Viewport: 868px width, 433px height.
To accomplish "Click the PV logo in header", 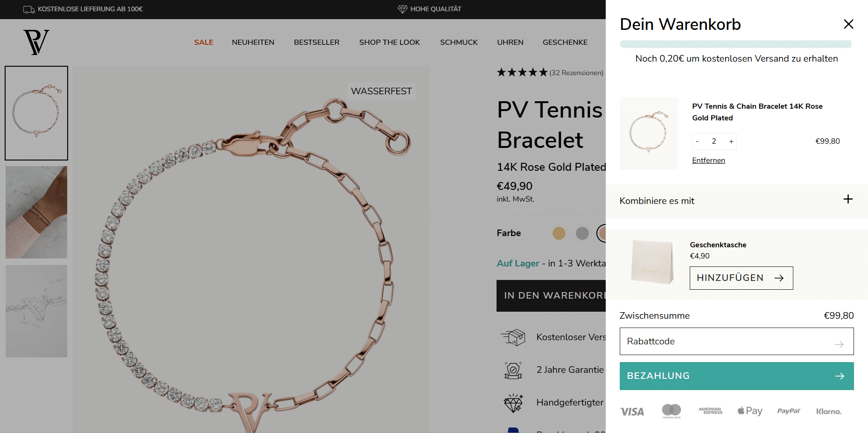I will (36, 42).
